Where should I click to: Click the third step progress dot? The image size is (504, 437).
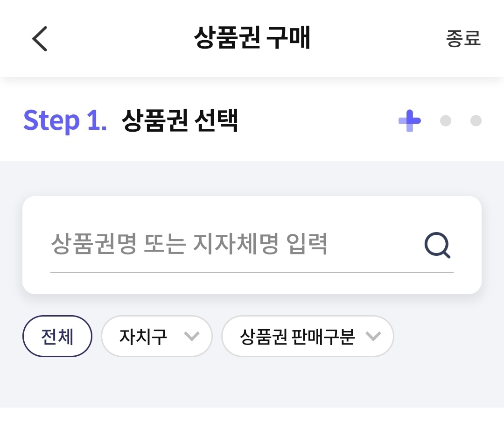click(476, 120)
